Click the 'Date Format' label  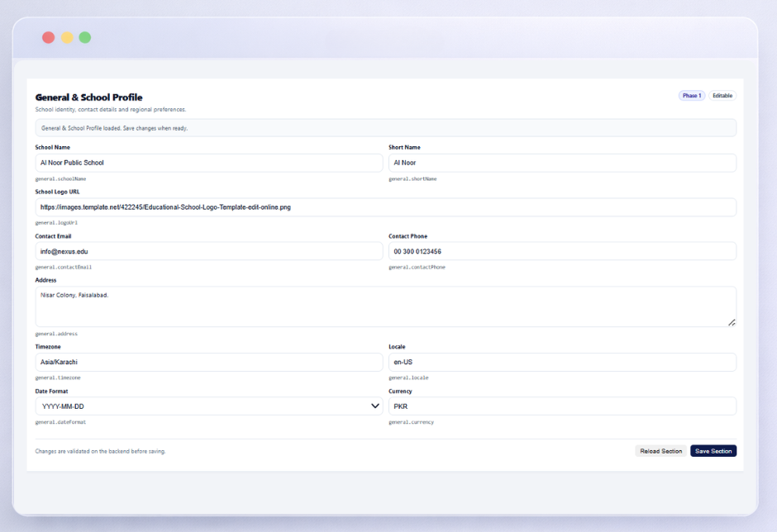coord(51,392)
